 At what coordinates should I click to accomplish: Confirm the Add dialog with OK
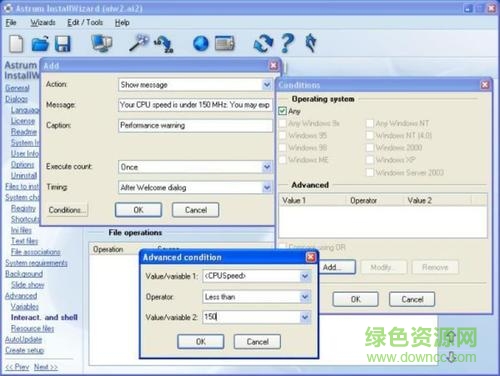click(x=138, y=210)
